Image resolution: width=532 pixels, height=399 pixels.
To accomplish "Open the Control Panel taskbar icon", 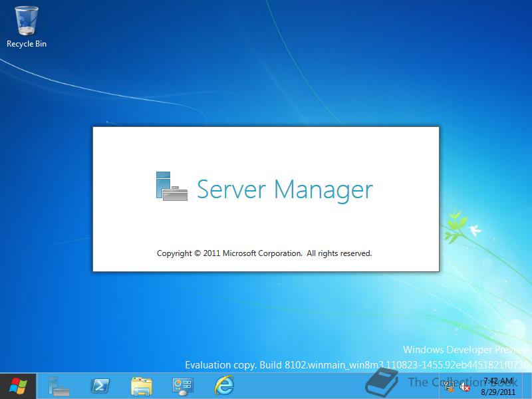I will pos(182,386).
